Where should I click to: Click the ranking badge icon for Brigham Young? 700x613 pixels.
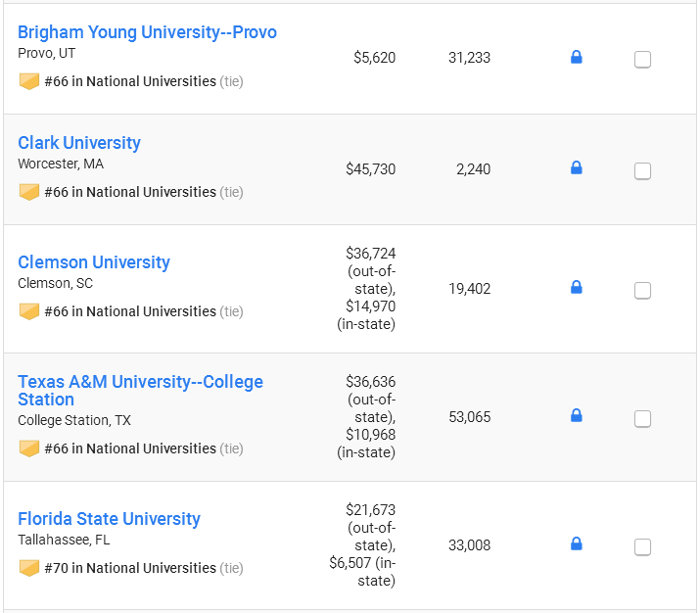[x=29, y=81]
